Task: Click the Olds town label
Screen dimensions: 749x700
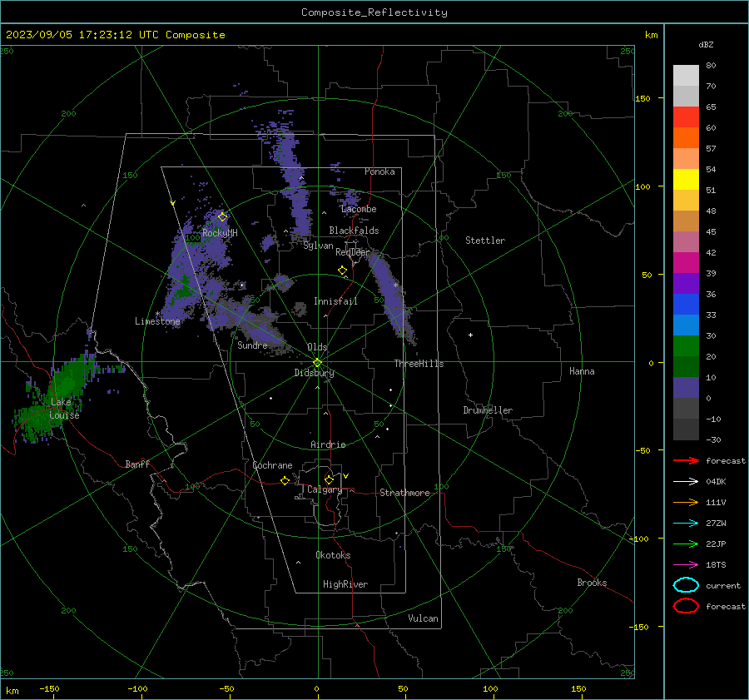Action: click(317, 347)
